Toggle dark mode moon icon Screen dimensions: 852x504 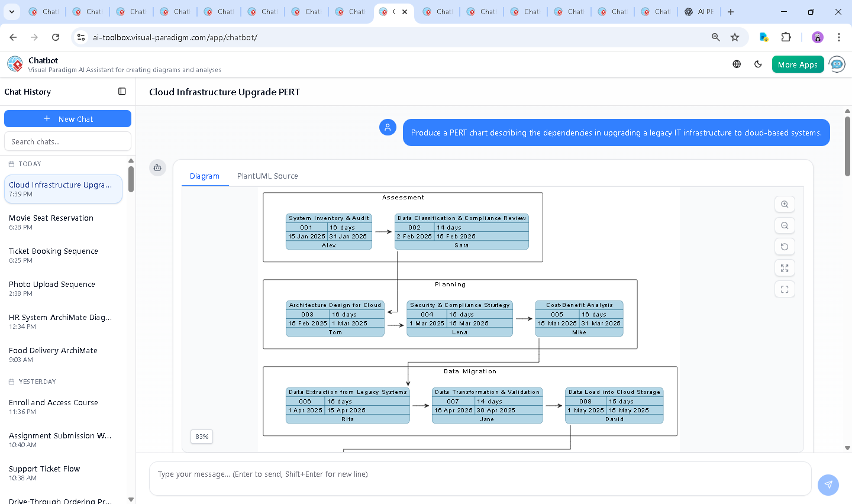[758, 64]
